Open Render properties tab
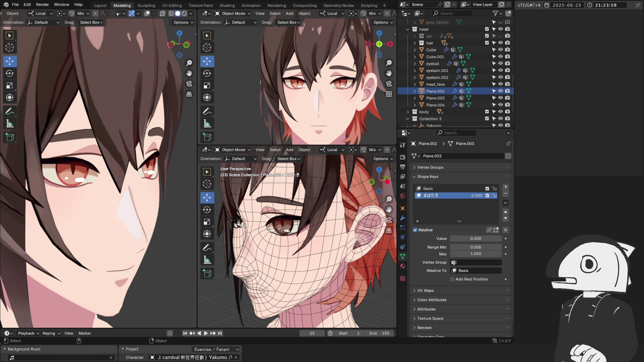644x362 pixels. coord(402,157)
